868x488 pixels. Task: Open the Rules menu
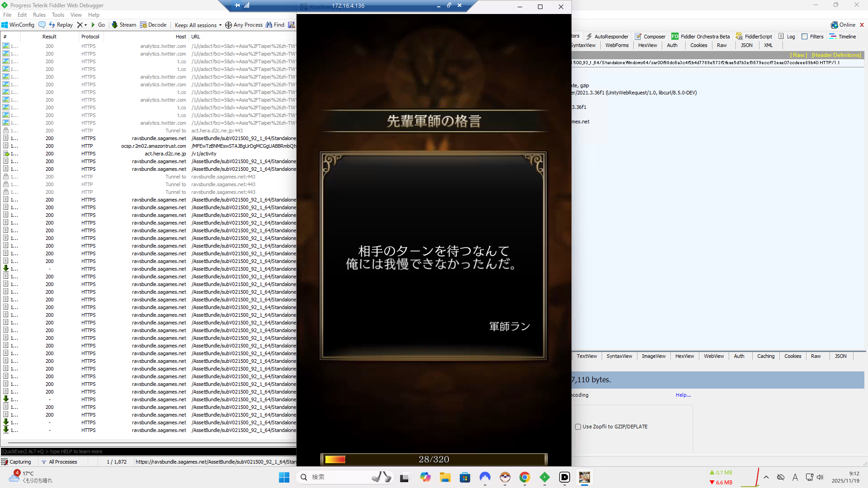point(39,15)
